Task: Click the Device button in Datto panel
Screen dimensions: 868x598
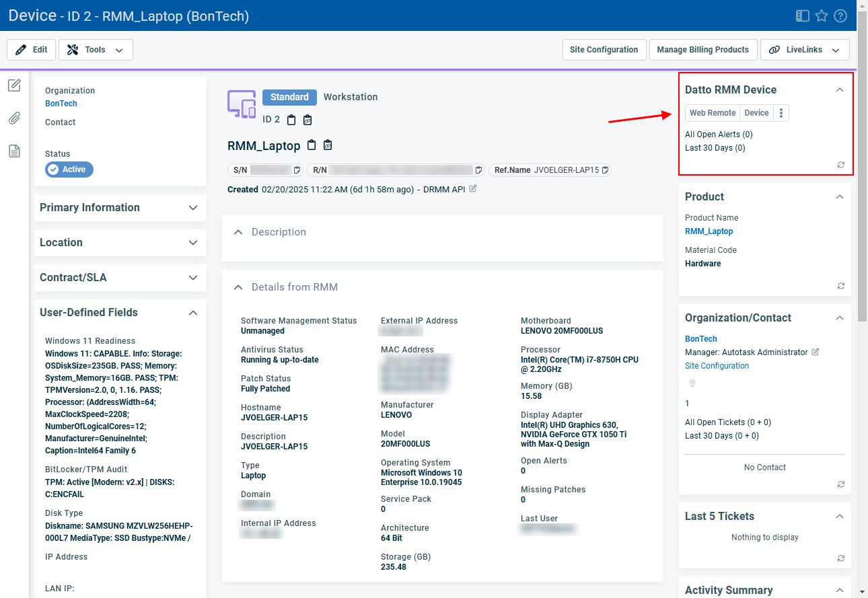Action: tap(756, 113)
